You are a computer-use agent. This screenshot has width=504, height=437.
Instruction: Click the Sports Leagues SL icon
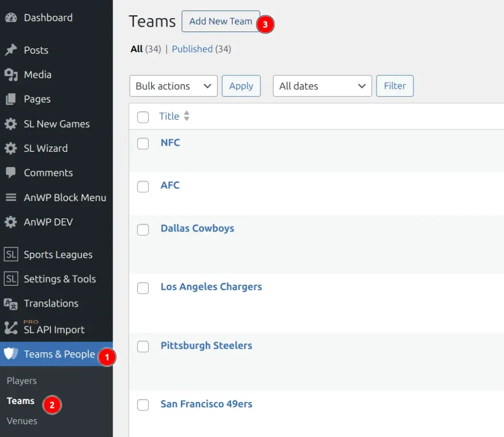(11, 254)
